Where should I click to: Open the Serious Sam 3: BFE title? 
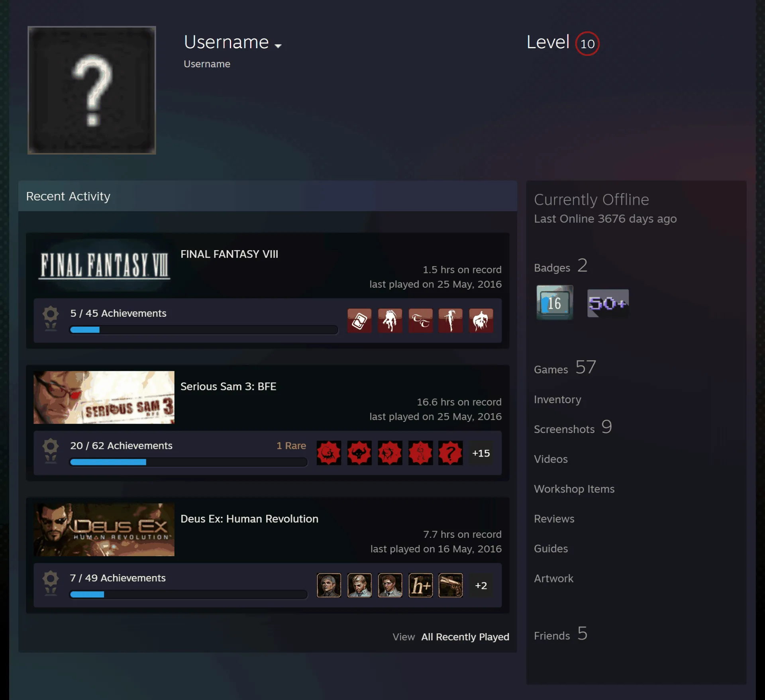pos(228,386)
